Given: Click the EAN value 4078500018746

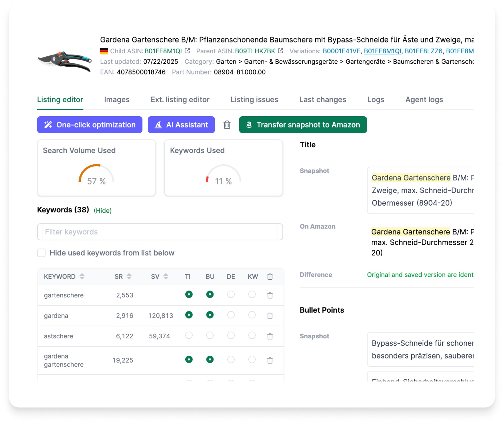Looking at the screenshot, I should (141, 72).
